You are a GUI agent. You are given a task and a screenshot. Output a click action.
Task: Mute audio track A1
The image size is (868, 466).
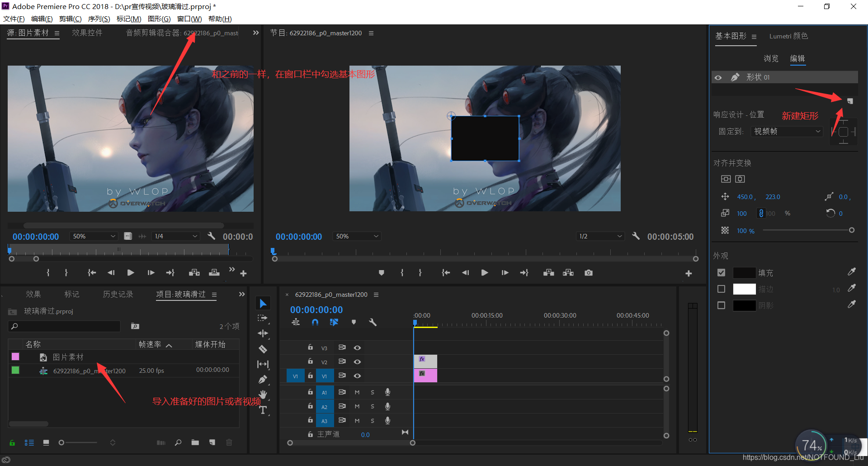(357, 392)
